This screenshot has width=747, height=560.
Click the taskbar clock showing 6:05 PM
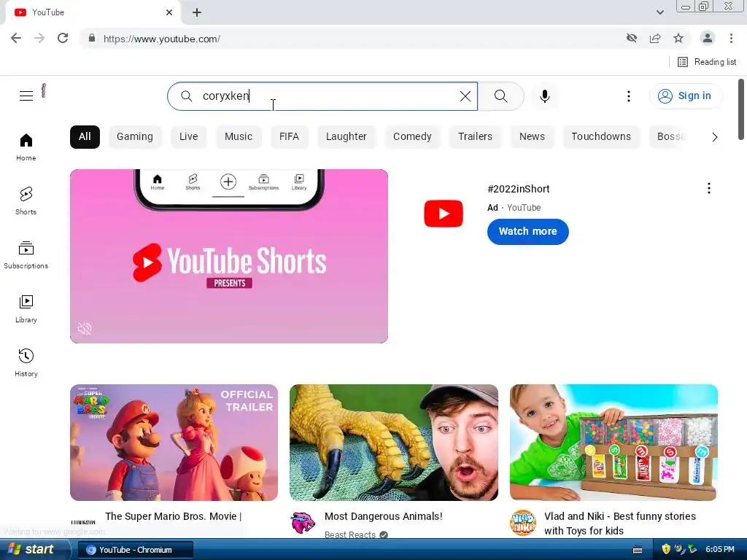[x=720, y=549]
